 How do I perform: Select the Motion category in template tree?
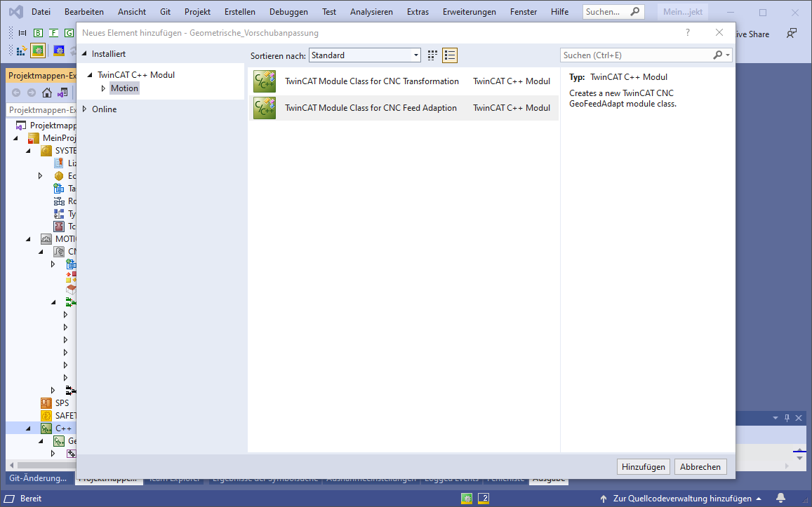click(124, 88)
